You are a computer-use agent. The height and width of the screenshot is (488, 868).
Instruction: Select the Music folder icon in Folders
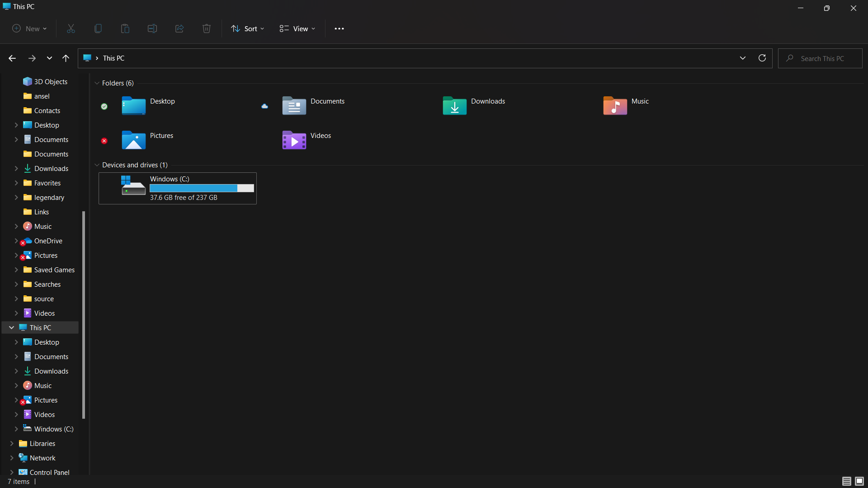(615, 106)
